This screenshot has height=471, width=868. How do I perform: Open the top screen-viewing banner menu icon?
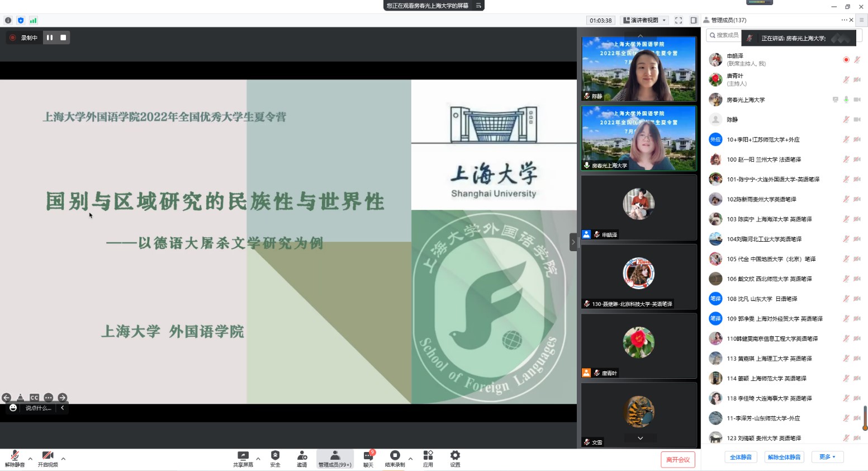point(478,6)
